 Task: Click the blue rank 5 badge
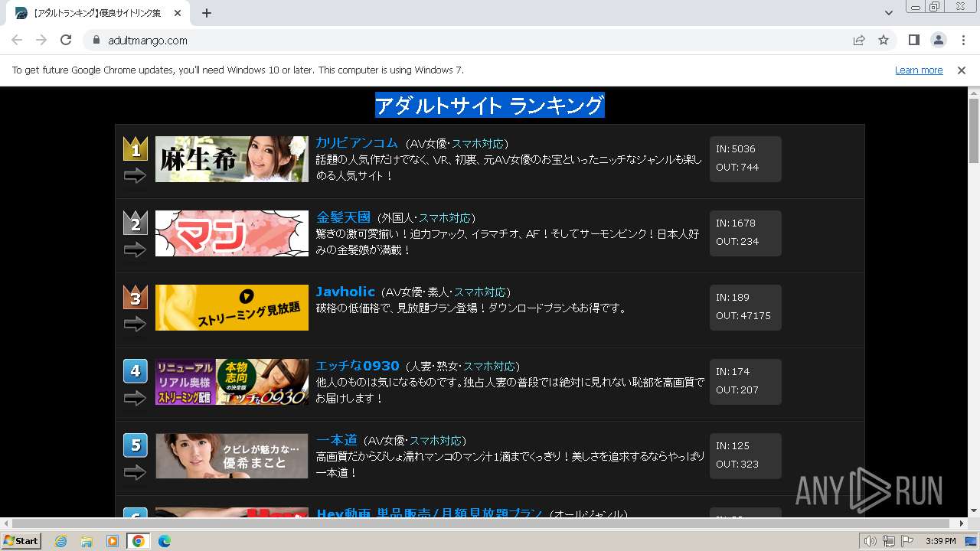136,445
